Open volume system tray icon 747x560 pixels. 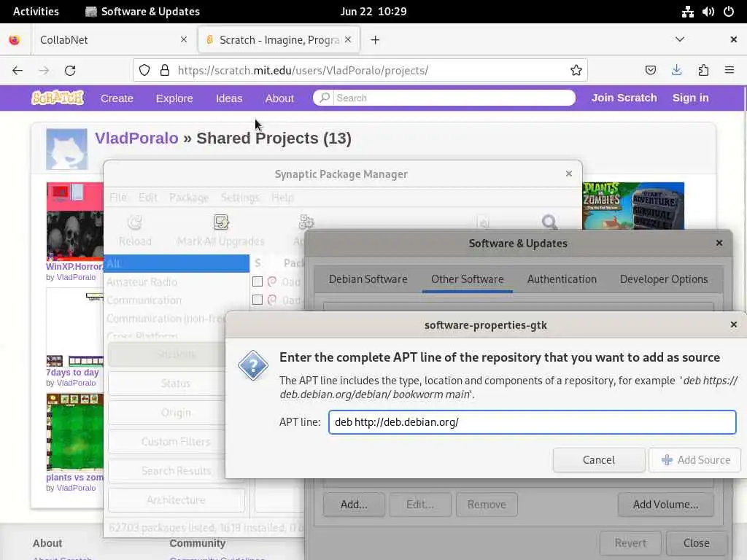(708, 12)
